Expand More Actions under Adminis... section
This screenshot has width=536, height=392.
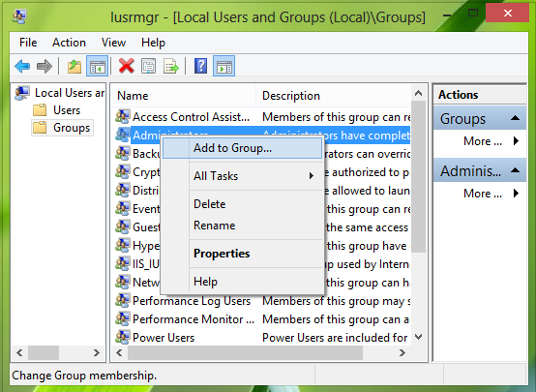pos(491,194)
